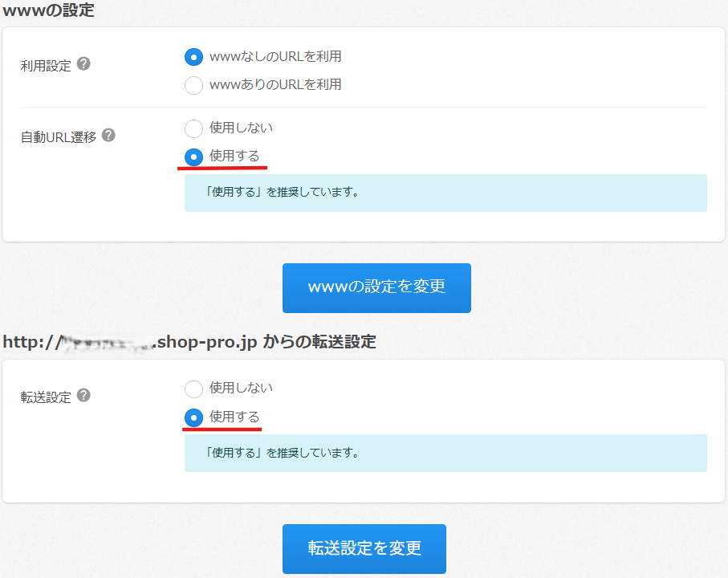Click the http:// prefix in the transfer heading

[31, 341]
